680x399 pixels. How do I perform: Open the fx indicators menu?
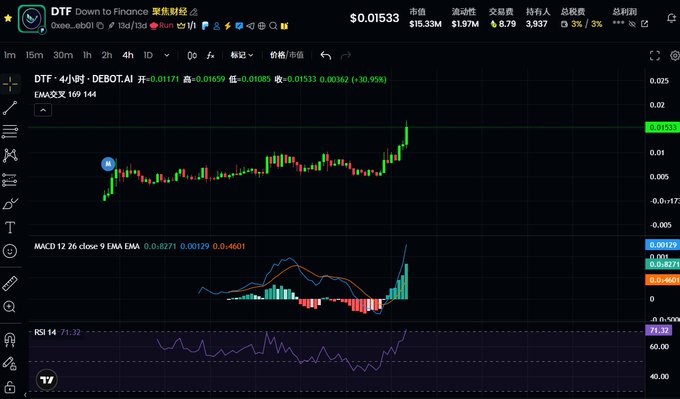pyautogui.click(x=210, y=56)
